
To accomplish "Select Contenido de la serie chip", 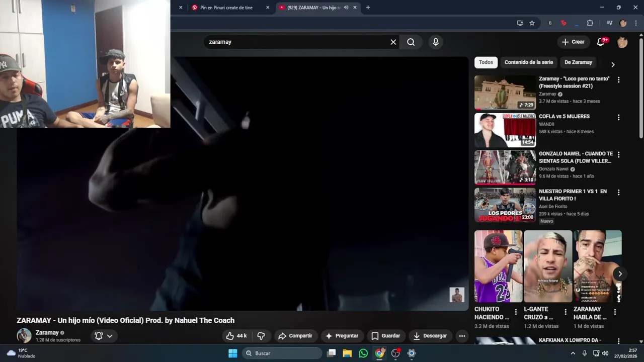I will [x=528, y=62].
